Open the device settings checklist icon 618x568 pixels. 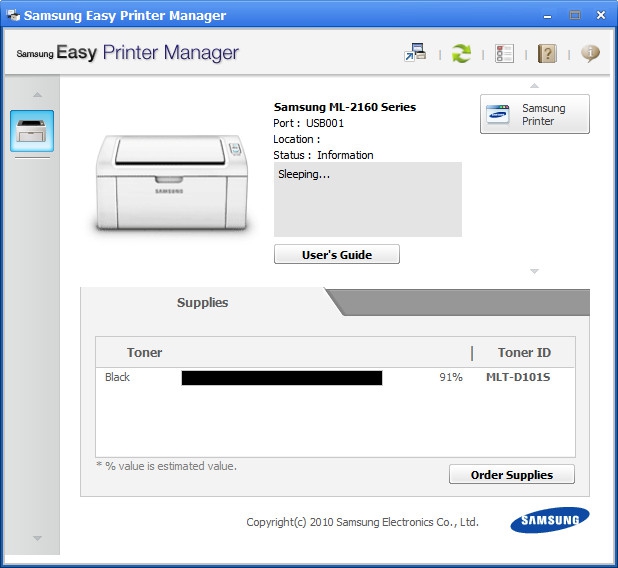point(504,53)
